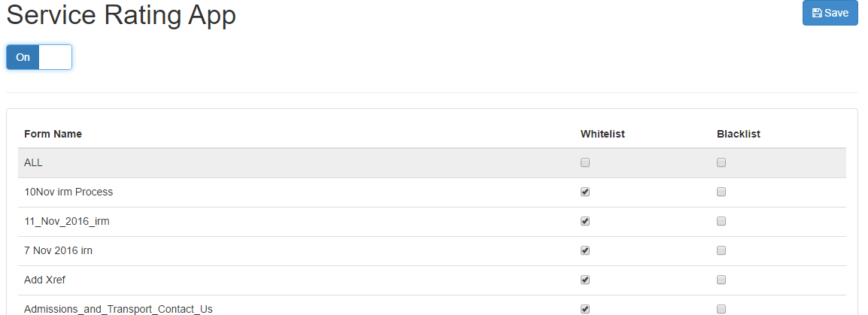868x315 pixels.
Task: Click the Blacklist column header
Action: 739,134
